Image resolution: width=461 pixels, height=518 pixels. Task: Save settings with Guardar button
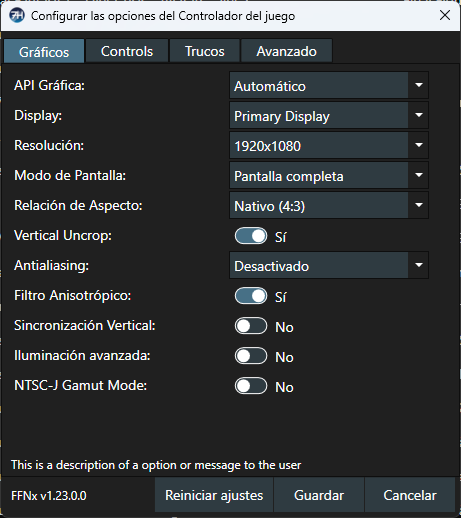pyautogui.click(x=319, y=495)
